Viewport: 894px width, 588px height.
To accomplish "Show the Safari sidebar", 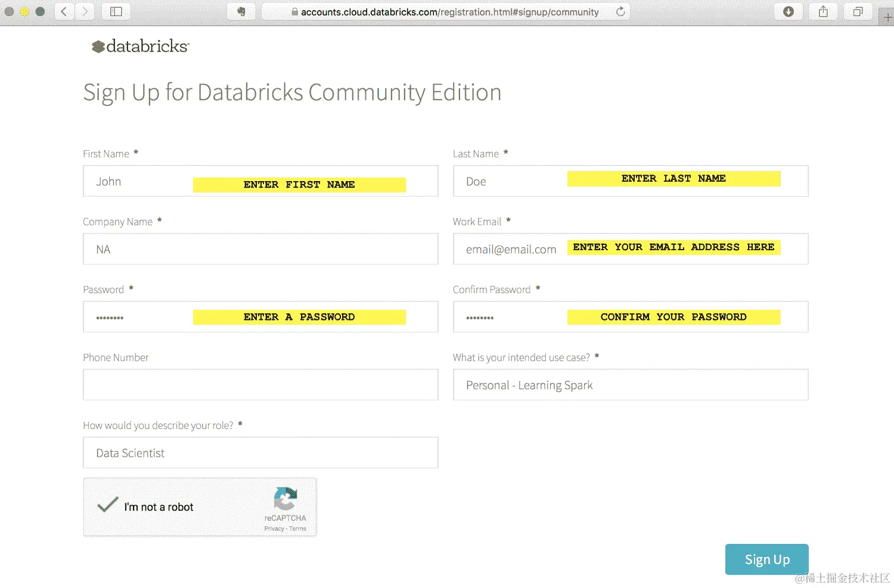I will tap(116, 11).
